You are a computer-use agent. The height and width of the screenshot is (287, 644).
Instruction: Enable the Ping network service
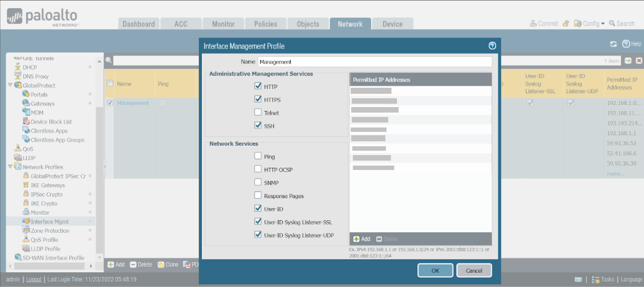click(258, 157)
